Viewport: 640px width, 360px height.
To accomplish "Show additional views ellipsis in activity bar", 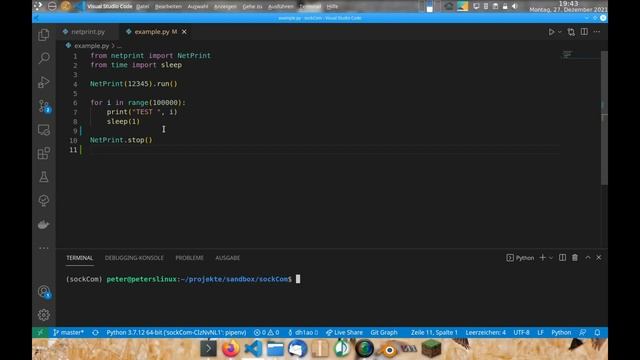I will pyautogui.click(x=44, y=248).
